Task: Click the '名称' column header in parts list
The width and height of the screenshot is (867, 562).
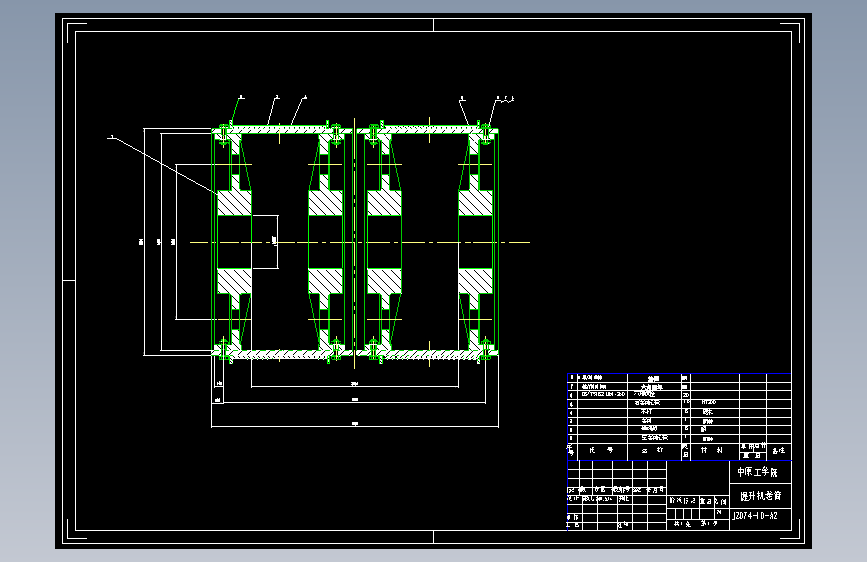Action: pos(652,450)
